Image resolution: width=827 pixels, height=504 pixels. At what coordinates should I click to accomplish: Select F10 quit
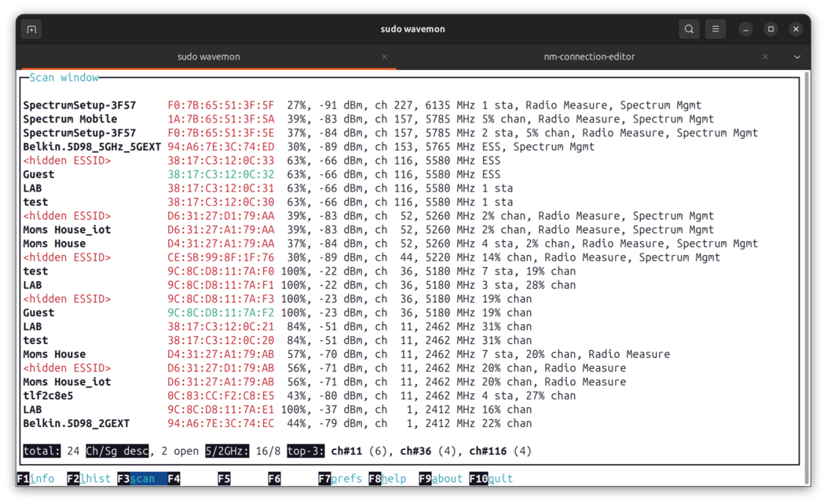[x=491, y=479]
